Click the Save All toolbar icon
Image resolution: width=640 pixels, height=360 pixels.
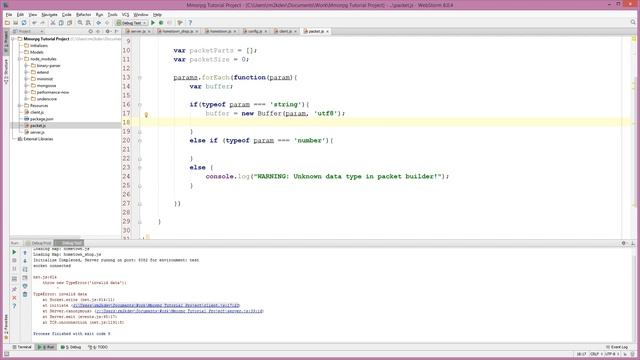[16, 23]
